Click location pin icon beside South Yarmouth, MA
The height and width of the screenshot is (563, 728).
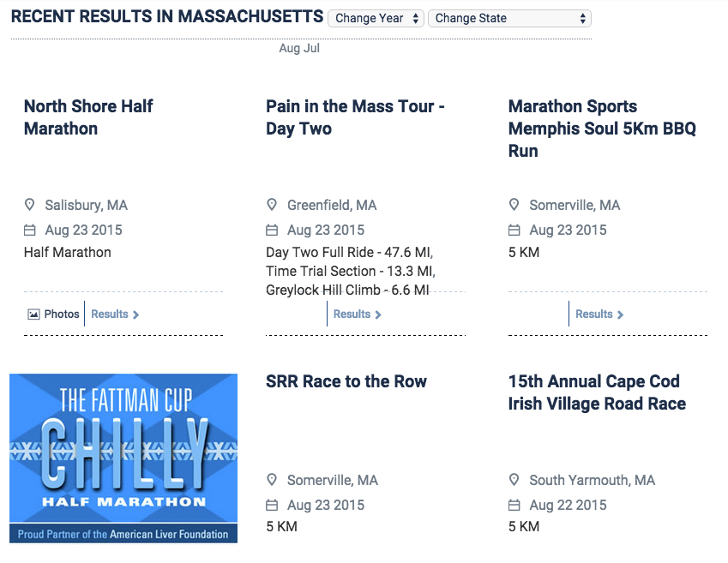514,481
